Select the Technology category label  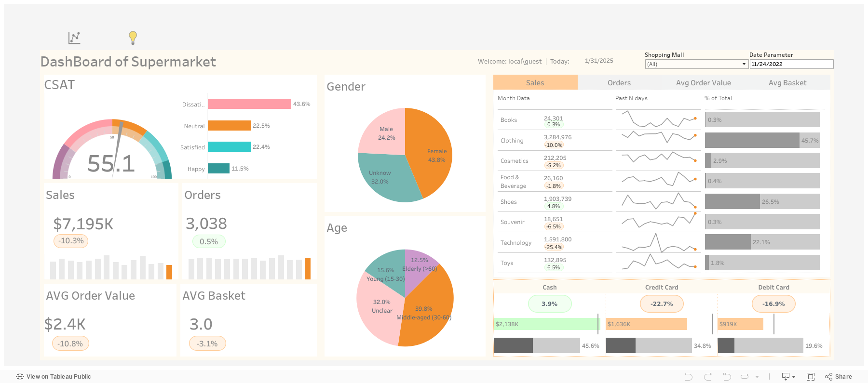tap(516, 243)
